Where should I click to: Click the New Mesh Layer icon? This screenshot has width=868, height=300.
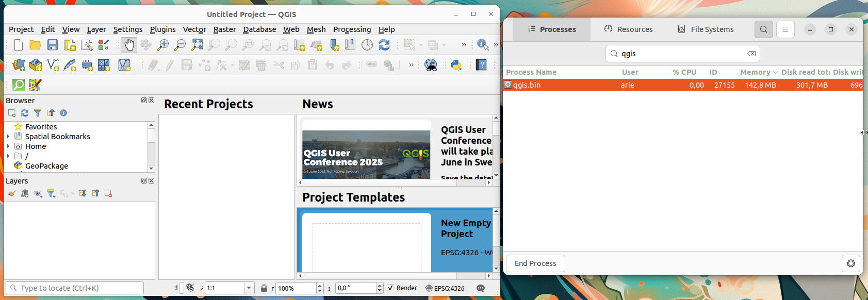tap(104, 65)
